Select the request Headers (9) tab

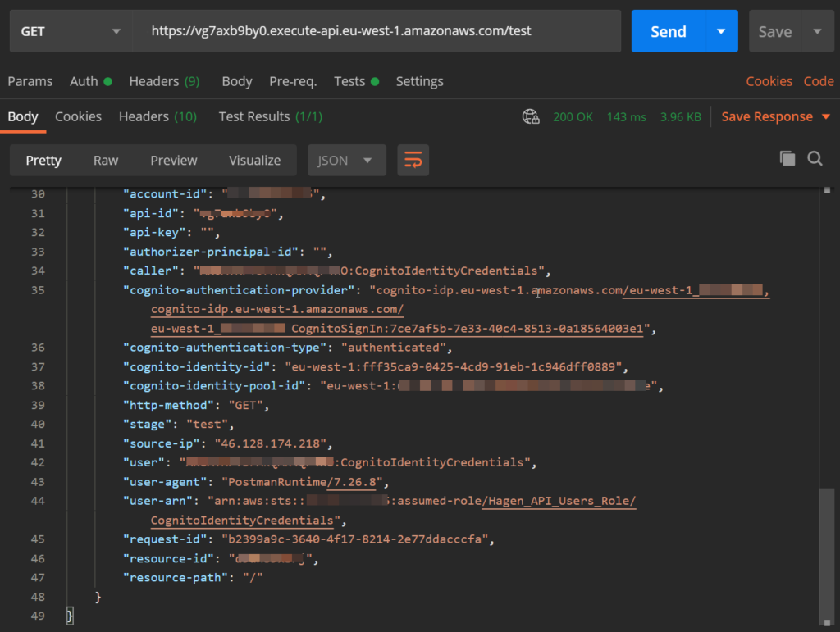click(x=164, y=81)
